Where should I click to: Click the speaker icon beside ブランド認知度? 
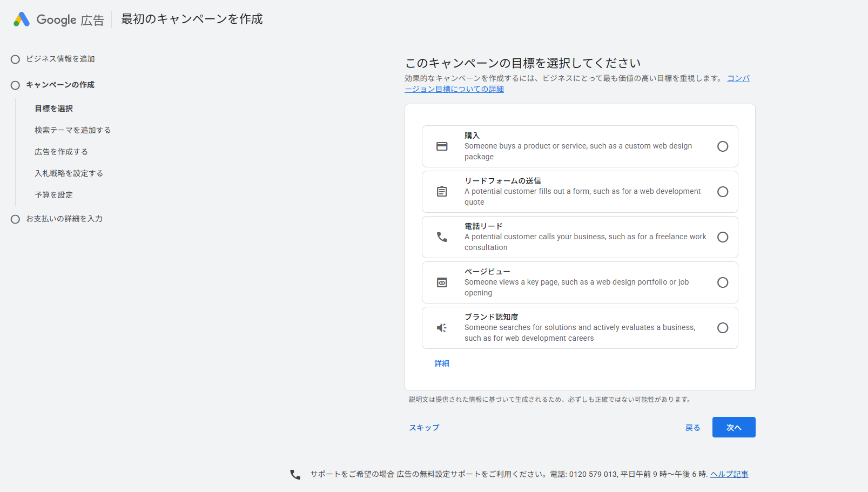coord(442,327)
